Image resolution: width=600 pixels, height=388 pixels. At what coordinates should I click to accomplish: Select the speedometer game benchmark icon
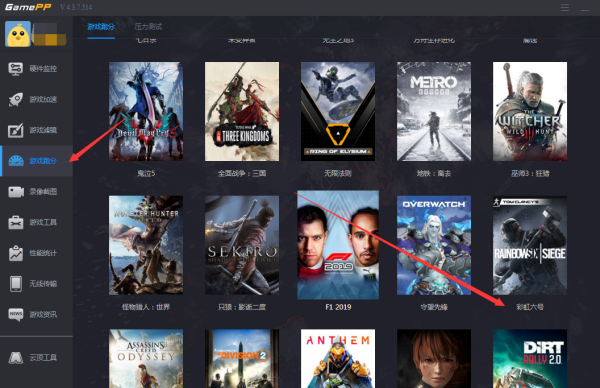16,161
